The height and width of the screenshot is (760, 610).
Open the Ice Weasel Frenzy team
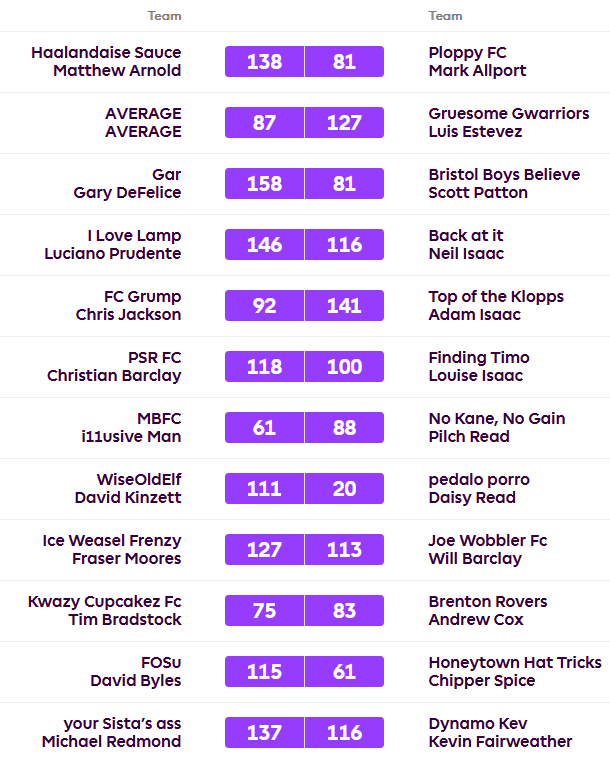(112, 541)
